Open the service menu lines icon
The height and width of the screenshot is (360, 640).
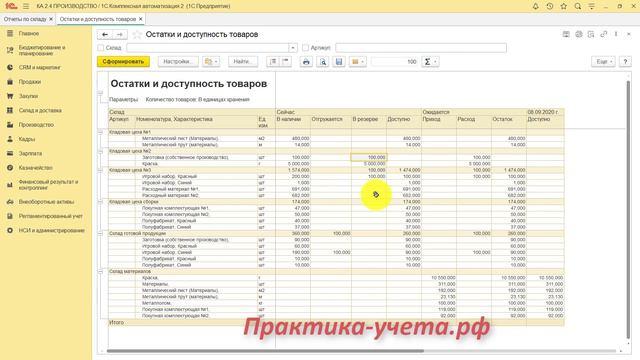(x=591, y=6)
